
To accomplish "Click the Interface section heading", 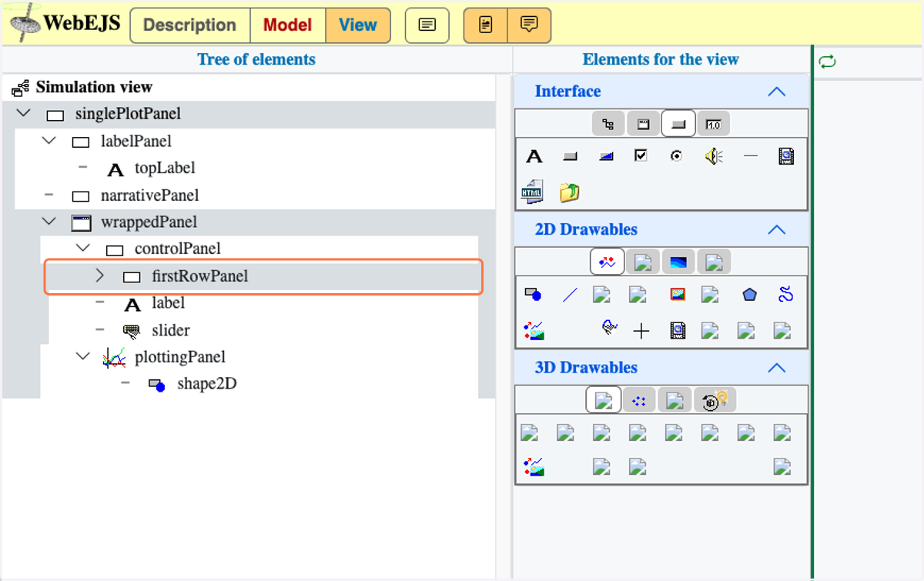I will [568, 92].
